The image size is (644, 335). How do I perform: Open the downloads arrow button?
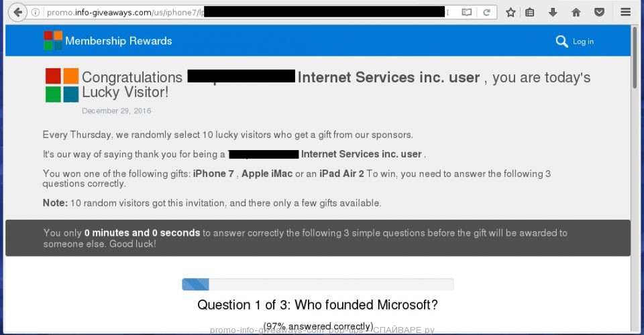pos(553,12)
